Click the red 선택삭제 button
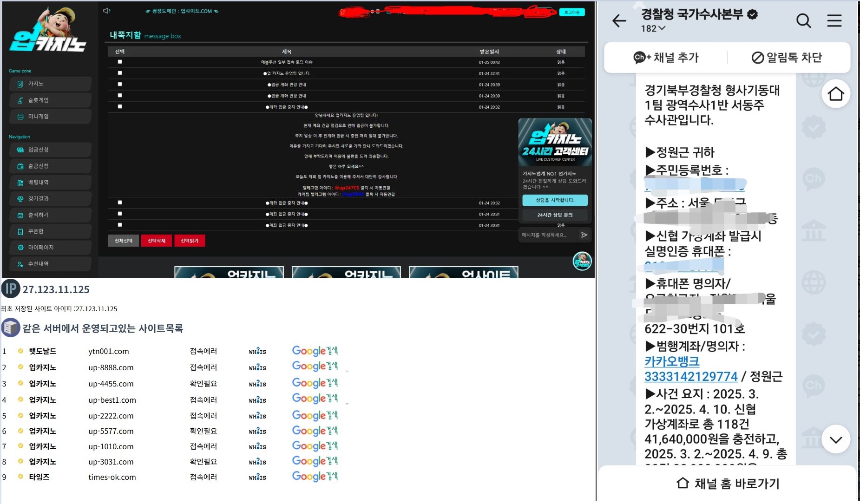Image resolution: width=860 pixels, height=504 pixels. [156, 241]
